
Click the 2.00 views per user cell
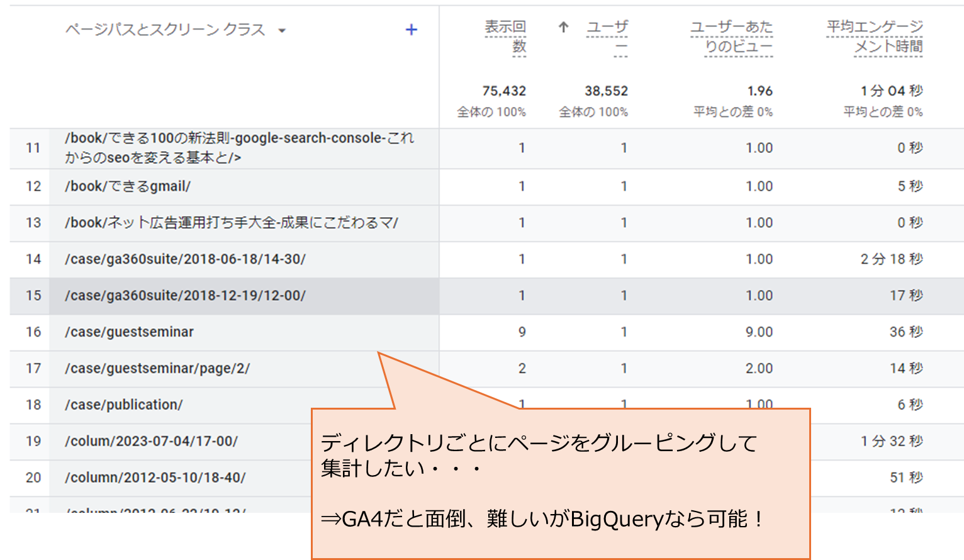pyautogui.click(x=759, y=369)
